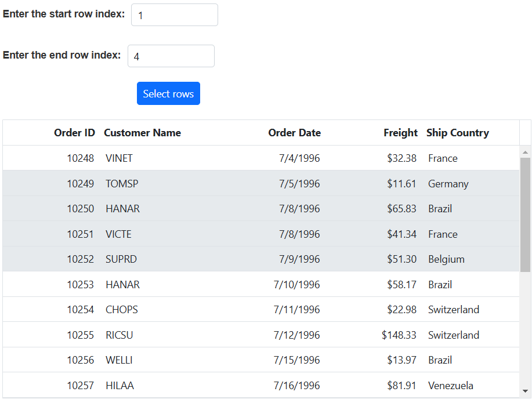
Task: Click freight value $13.97
Action: point(401,360)
